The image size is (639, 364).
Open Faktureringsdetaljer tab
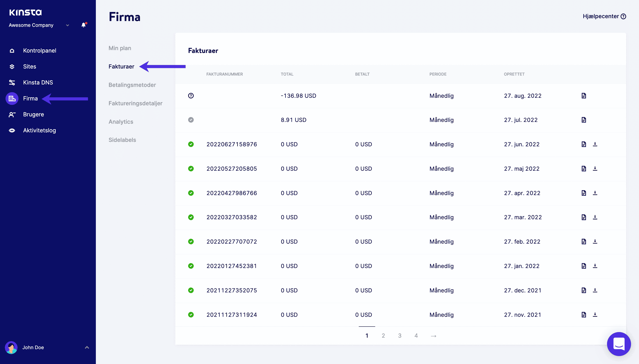135,103
